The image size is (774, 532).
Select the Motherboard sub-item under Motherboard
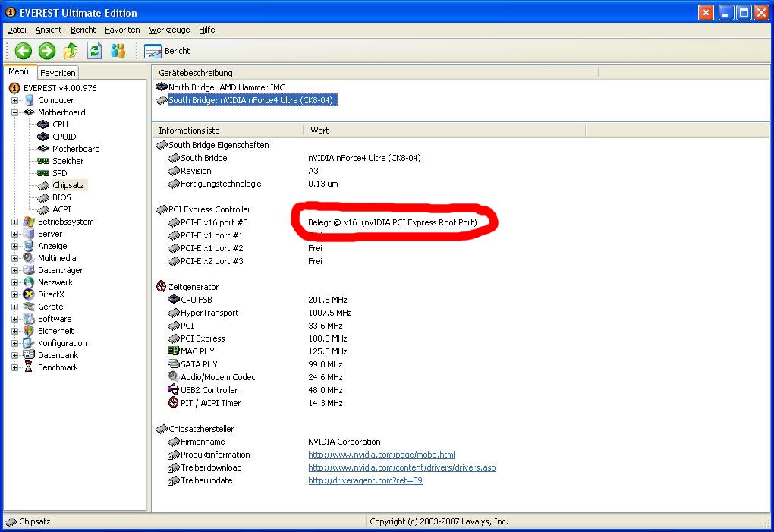pos(76,149)
